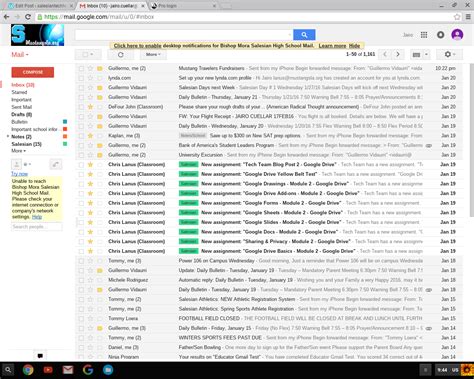Bookmark this page with star icon
Viewport: 474px width, 379px height.
coord(457,17)
